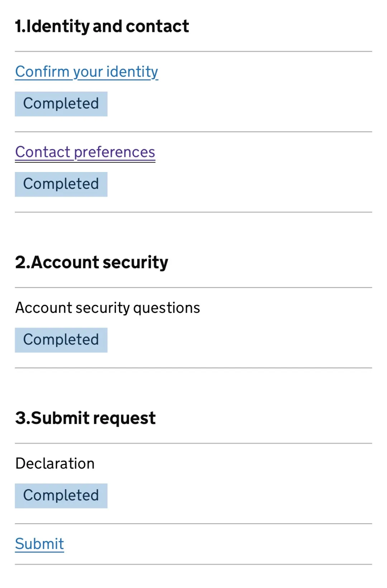Click Completed tag under Contact preferences
The image size is (387, 588).
click(61, 184)
